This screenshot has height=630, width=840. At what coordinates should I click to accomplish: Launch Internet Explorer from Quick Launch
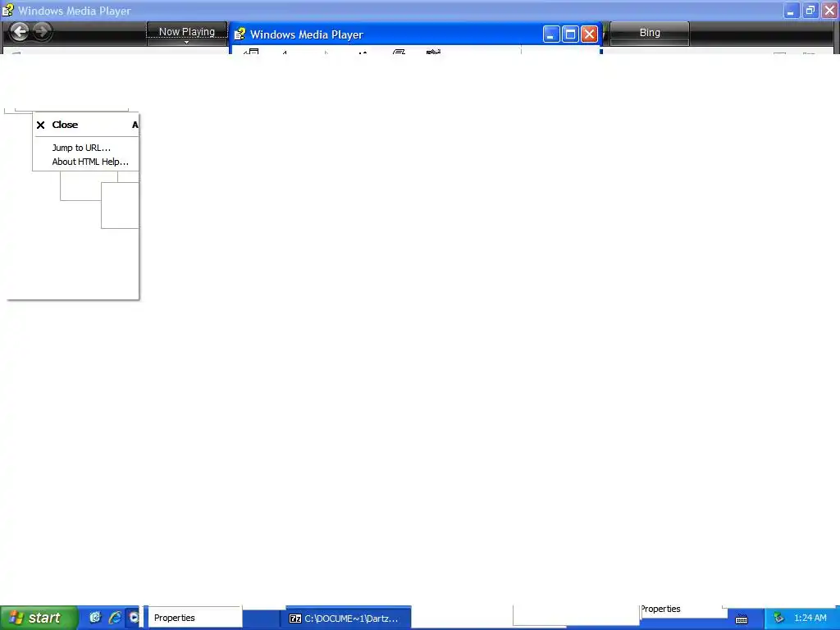point(115,618)
